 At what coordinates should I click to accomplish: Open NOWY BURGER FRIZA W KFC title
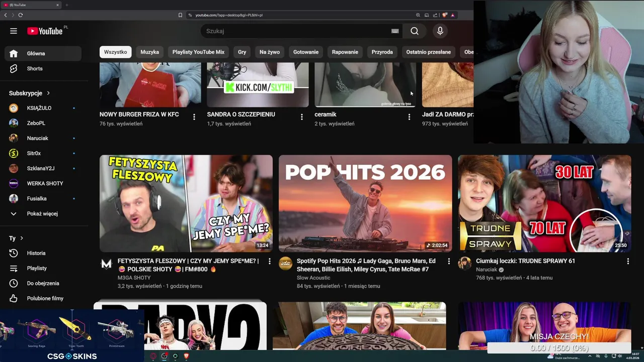pyautogui.click(x=139, y=115)
